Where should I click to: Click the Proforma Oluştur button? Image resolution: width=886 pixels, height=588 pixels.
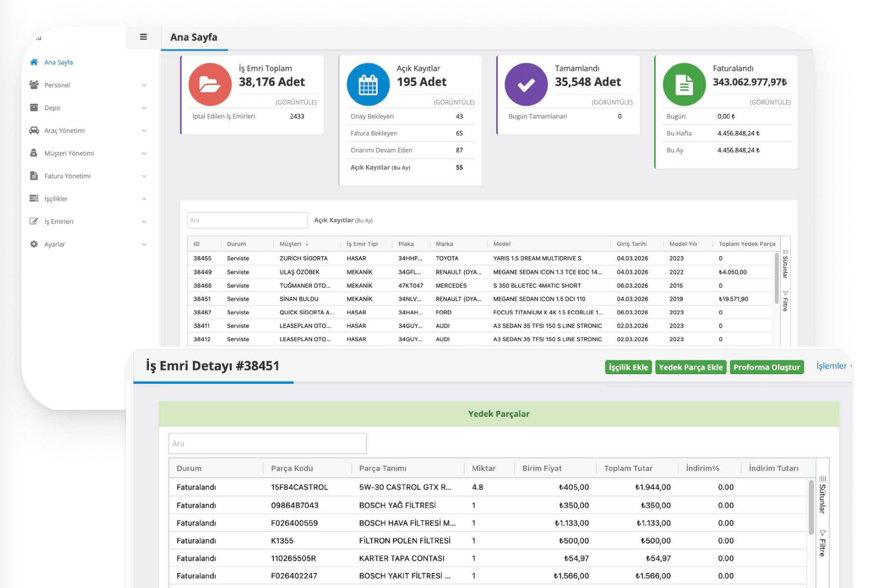[x=766, y=367]
